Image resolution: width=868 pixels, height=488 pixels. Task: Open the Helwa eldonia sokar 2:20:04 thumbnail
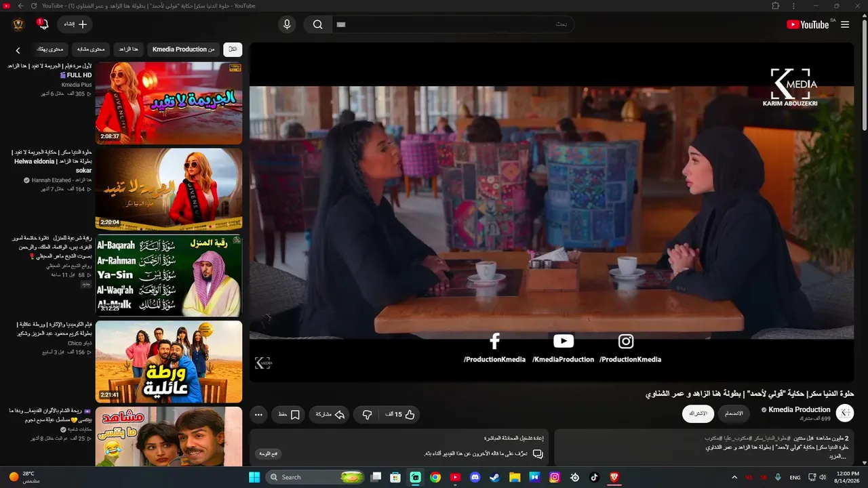(x=169, y=189)
